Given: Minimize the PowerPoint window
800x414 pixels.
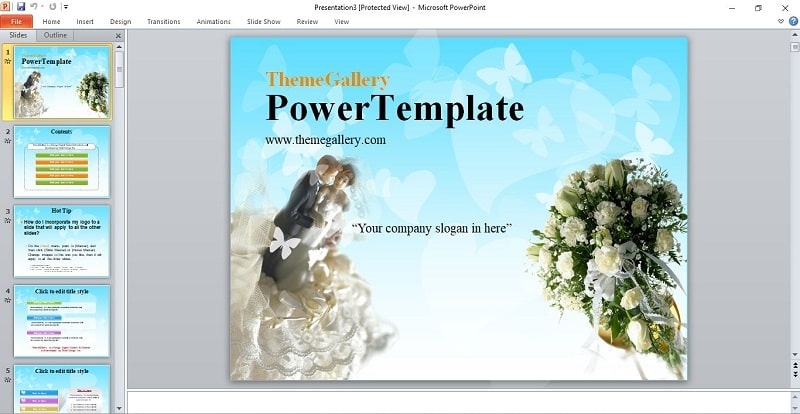Looking at the screenshot, I should [x=732, y=8].
